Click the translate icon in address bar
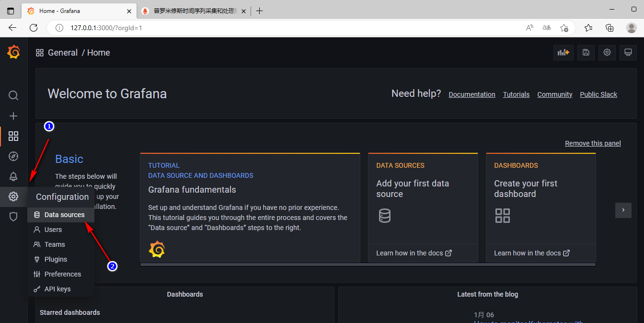 coord(547,28)
